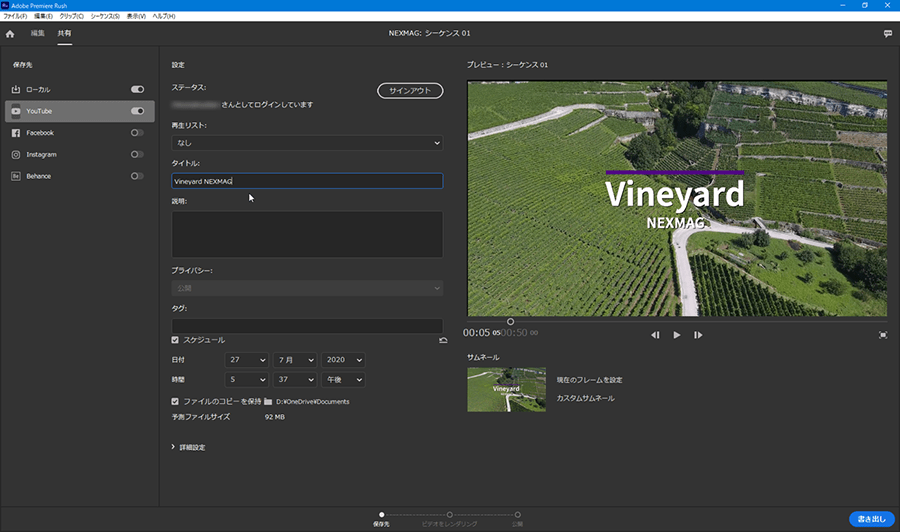Click the Home icon

pos(10,34)
